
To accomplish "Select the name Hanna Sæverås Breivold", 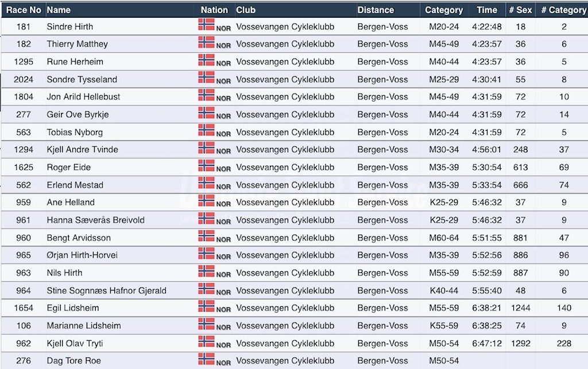I will 96,220.
